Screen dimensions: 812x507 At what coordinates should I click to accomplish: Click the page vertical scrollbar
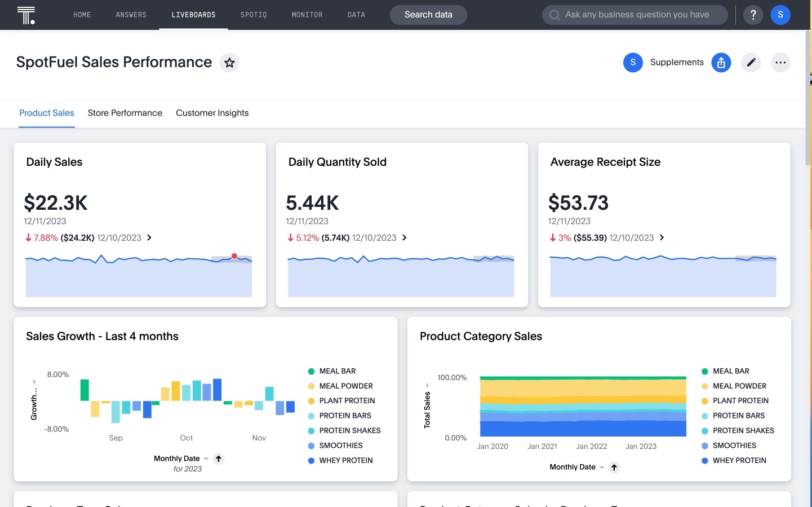point(809,99)
